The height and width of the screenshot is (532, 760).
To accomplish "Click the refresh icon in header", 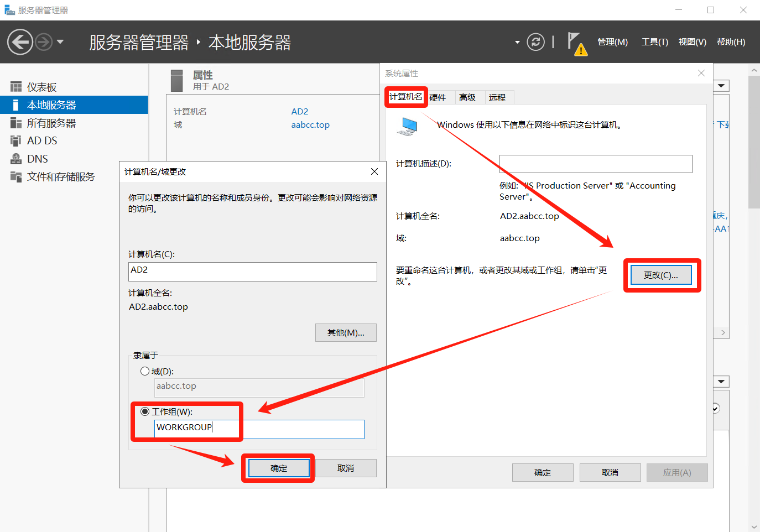I will pos(535,42).
